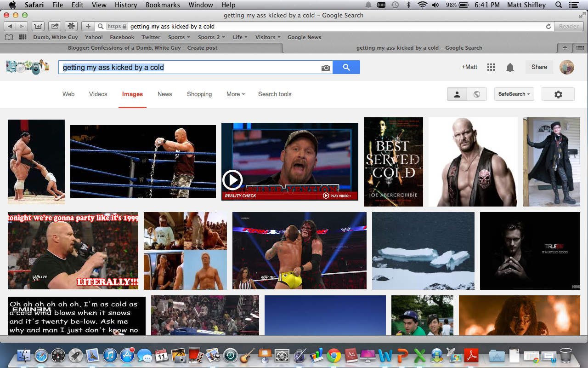Switch to personal results (person icon)
This screenshot has width=588, height=368.
point(457,94)
